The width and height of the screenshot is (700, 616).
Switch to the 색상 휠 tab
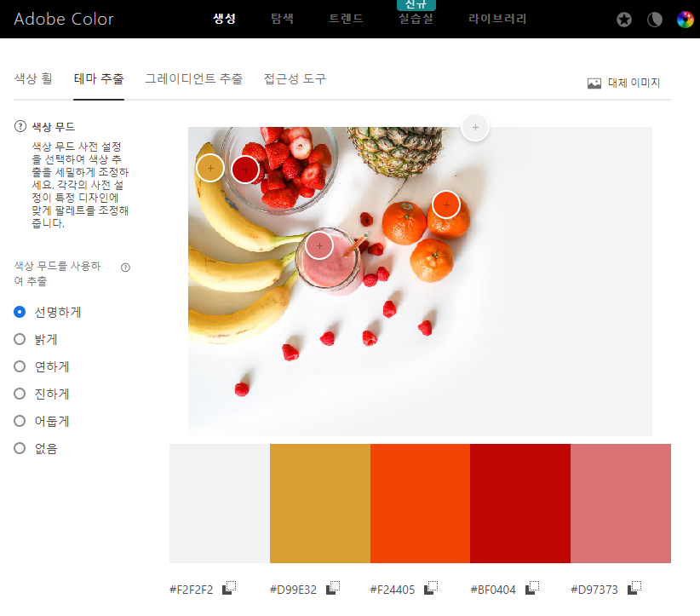click(x=33, y=79)
